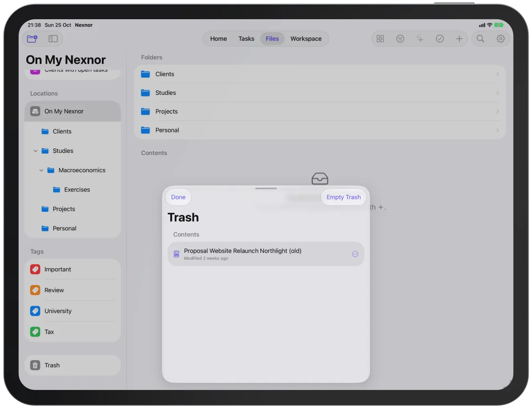This screenshot has height=408, width=532.
Task: Open Projects folder in the sidebar
Action: (x=73, y=209)
